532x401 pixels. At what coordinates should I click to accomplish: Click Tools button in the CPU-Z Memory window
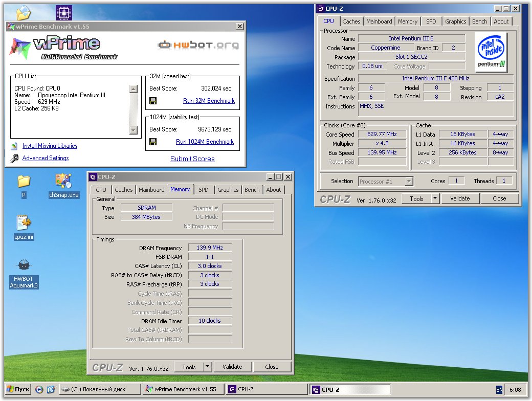pos(189,367)
